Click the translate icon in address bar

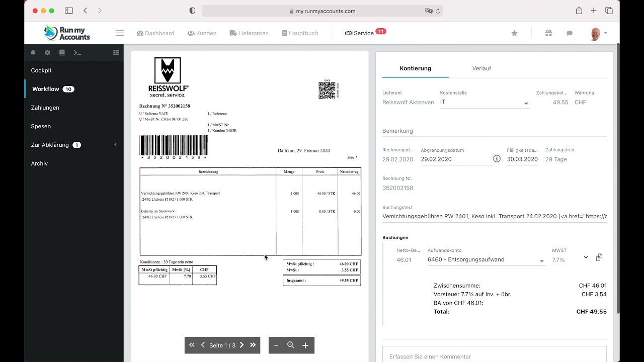click(428, 11)
